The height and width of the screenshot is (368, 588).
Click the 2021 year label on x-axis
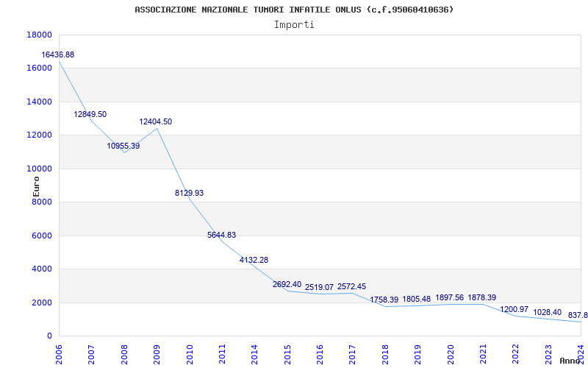point(484,354)
